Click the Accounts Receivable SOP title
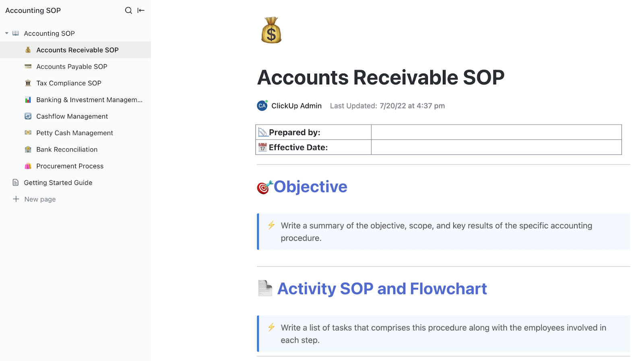644x361 pixels. coord(380,78)
